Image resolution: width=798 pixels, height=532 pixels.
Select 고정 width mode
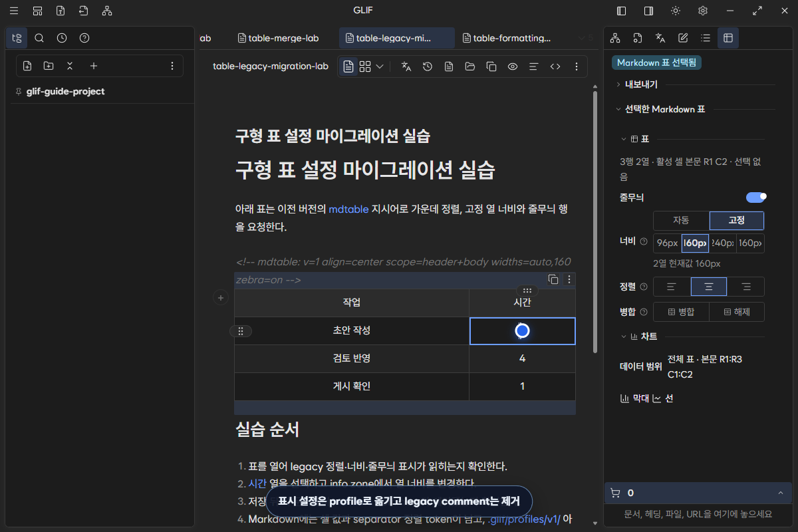pos(737,220)
